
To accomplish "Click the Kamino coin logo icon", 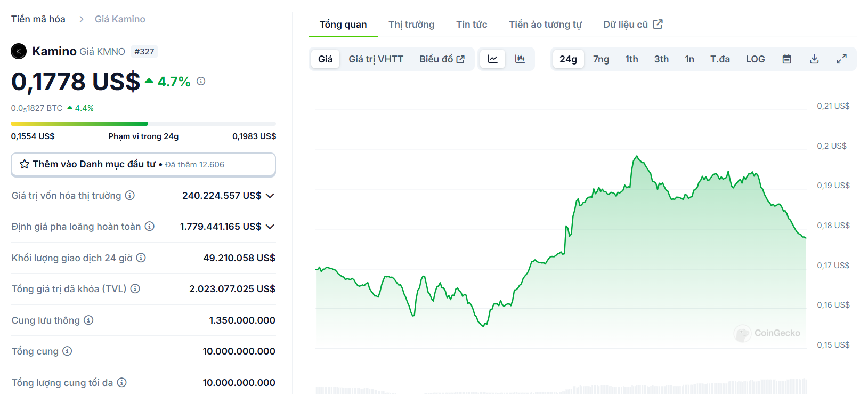I will pyautogui.click(x=19, y=51).
